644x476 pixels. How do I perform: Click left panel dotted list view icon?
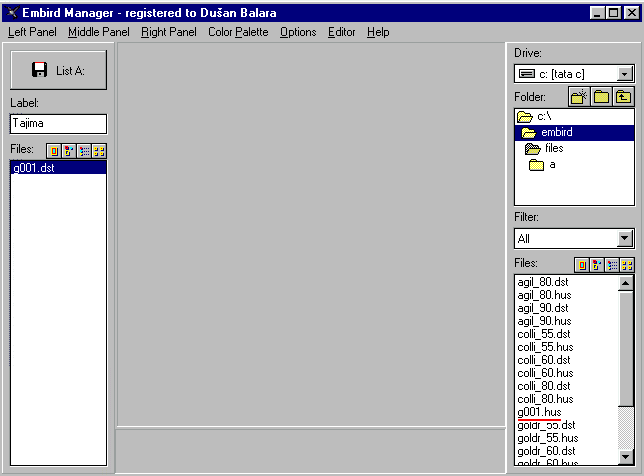[84, 151]
